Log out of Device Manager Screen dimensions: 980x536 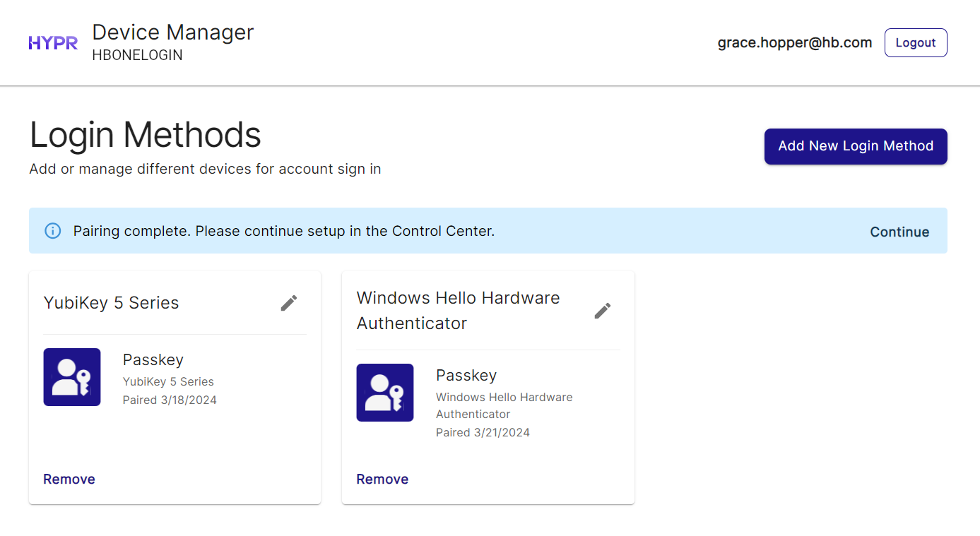coord(916,42)
